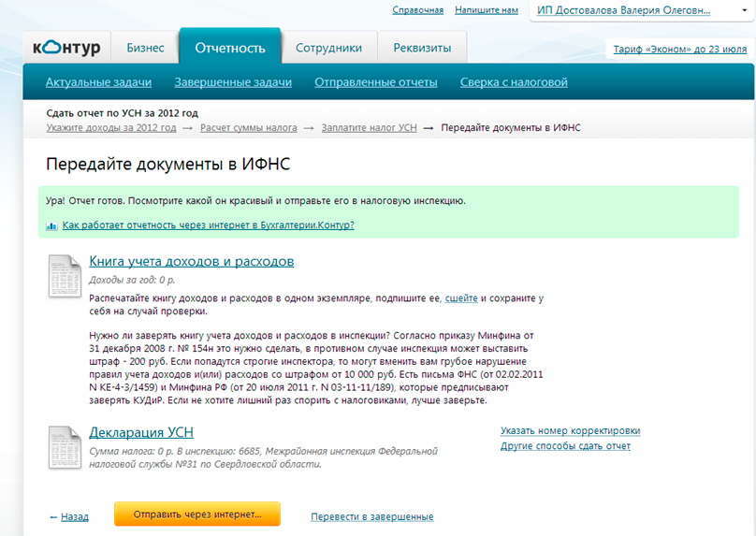Expand the ИП Достовалова account dropdown arrow

click(x=744, y=10)
